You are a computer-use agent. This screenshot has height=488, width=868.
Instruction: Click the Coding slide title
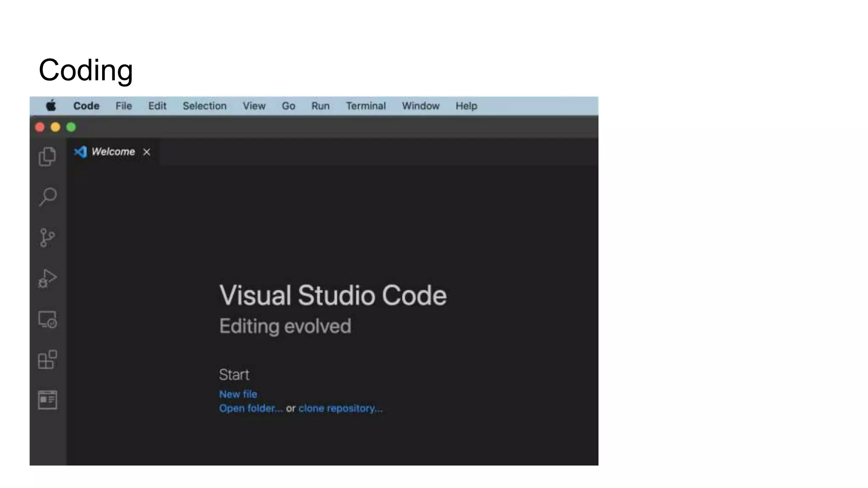tap(86, 70)
